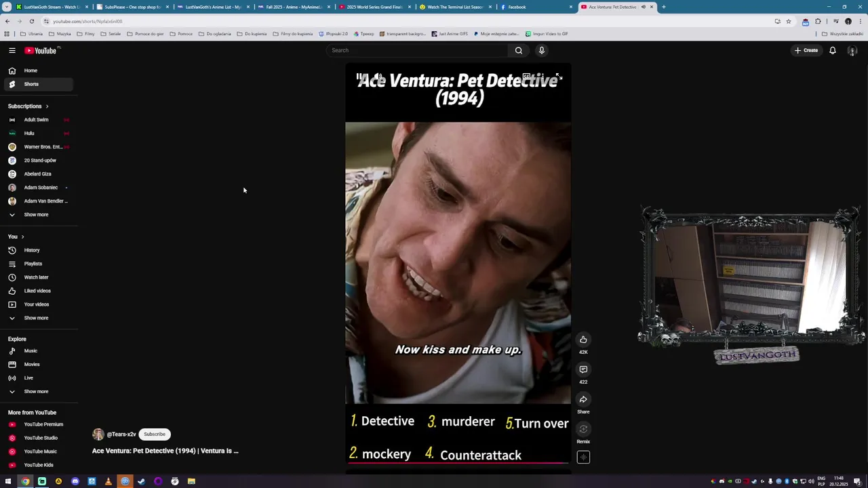
Task: Mute the Short's volume
Action: pyautogui.click(x=378, y=77)
